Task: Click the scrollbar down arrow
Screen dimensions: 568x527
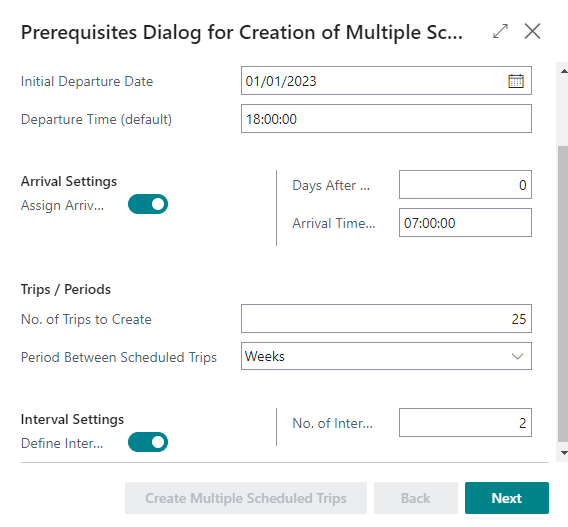Action: pyautogui.click(x=564, y=452)
